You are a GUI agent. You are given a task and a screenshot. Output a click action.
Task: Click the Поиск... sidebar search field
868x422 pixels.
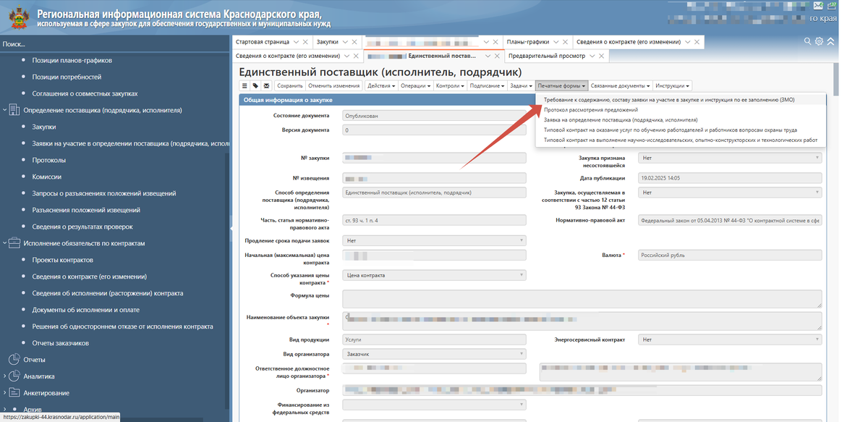[x=114, y=44]
